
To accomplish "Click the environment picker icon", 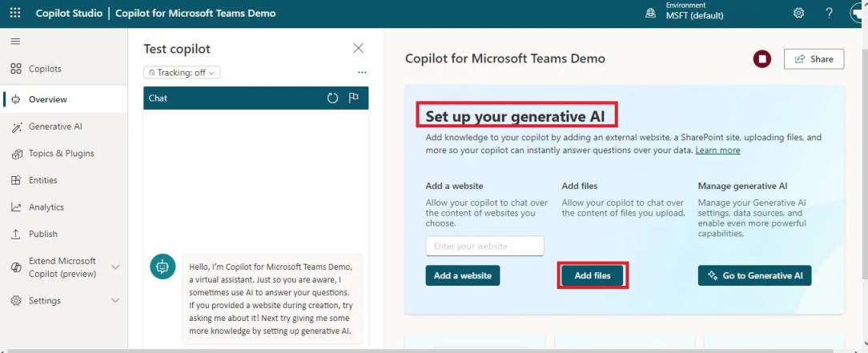I will click(651, 14).
